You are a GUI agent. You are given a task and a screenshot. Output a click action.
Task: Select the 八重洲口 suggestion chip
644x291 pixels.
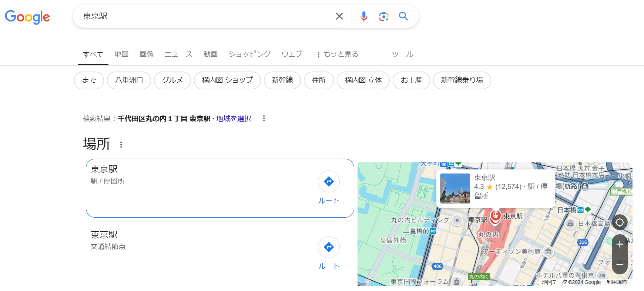pyautogui.click(x=129, y=80)
